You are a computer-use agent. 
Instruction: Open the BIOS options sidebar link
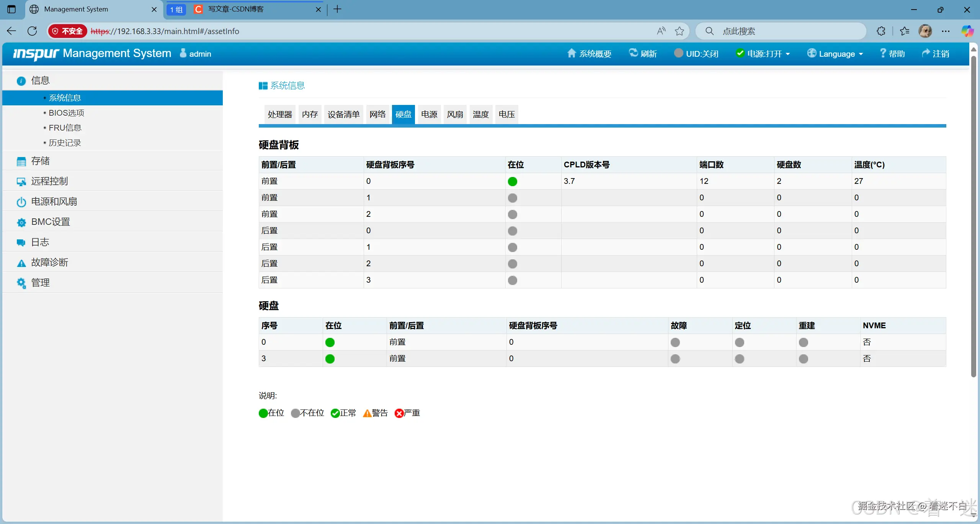[66, 113]
